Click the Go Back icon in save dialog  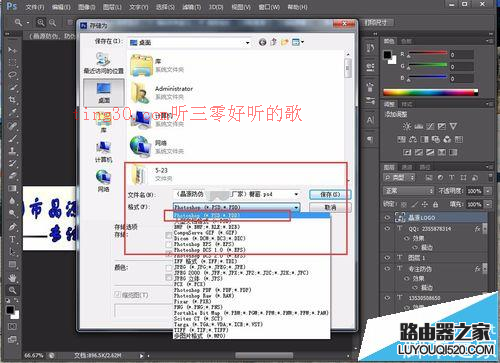click(262, 42)
